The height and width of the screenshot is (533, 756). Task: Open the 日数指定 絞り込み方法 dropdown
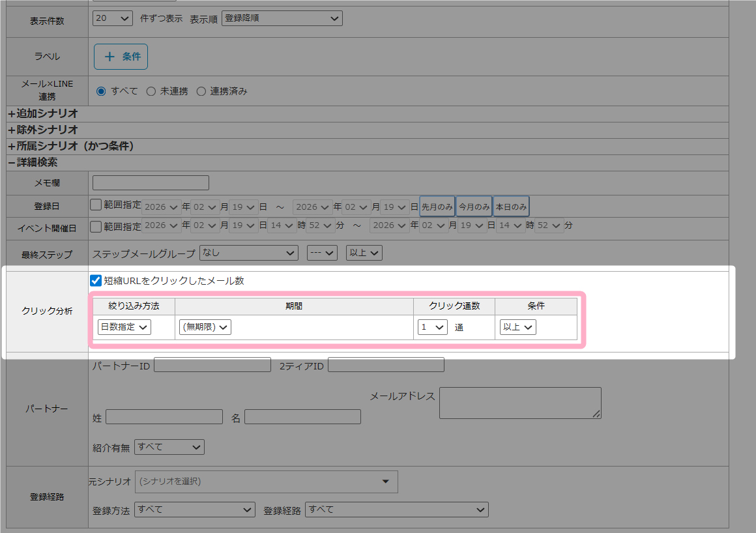[124, 327]
